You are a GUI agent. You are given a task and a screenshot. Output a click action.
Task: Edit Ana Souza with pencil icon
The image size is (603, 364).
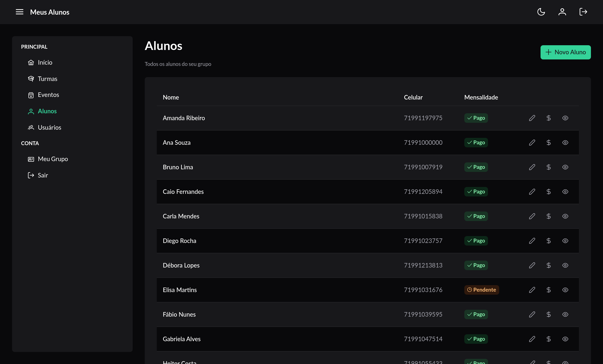pos(532,142)
